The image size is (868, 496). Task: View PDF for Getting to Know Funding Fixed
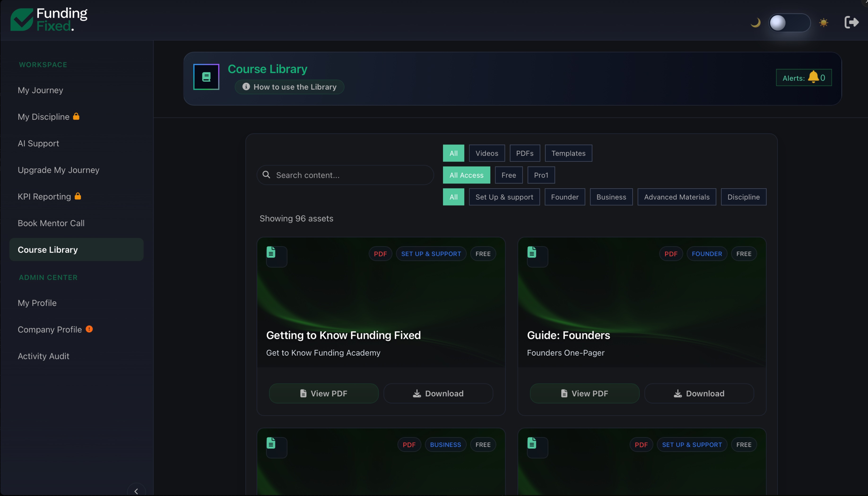point(324,393)
